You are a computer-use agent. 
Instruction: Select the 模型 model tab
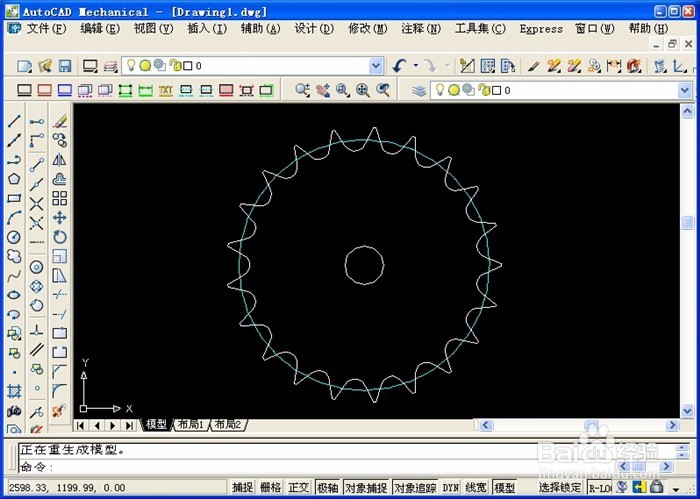tap(156, 424)
